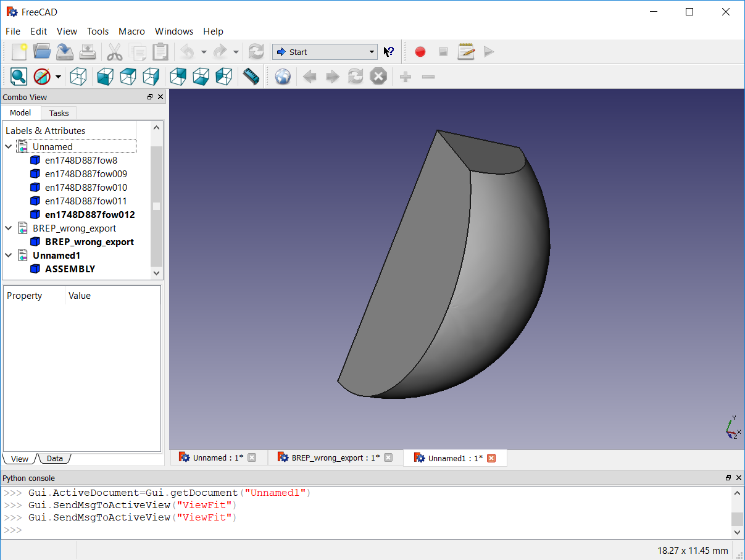Toggle floating of the Combo View panel
The image size is (745, 560).
click(x=150, y=97)
